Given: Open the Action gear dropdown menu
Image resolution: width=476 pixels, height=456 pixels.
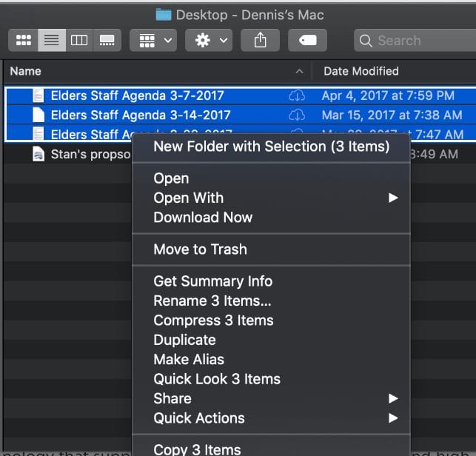Looking at the screenshot, I should pyautogui.click(x=209, y=41).
